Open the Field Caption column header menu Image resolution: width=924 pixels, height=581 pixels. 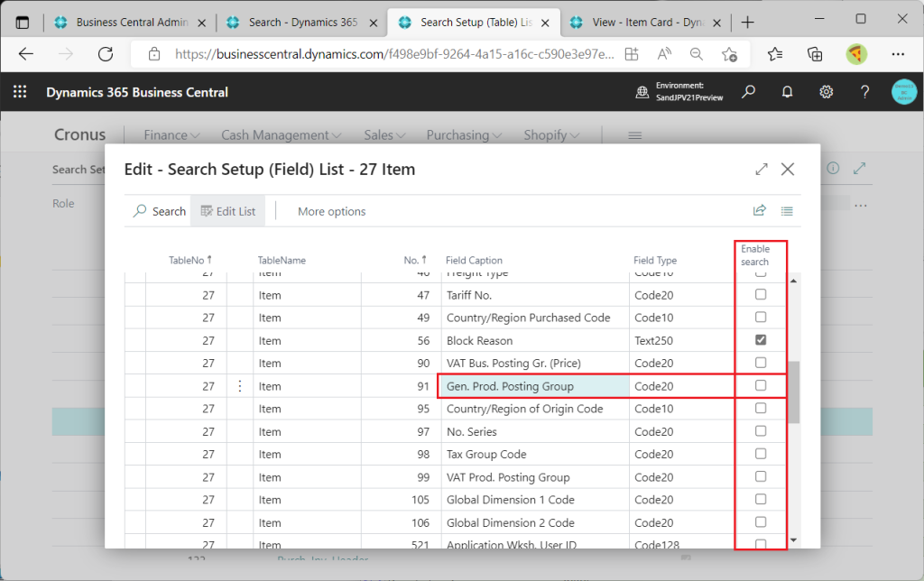tap(474, 260)
